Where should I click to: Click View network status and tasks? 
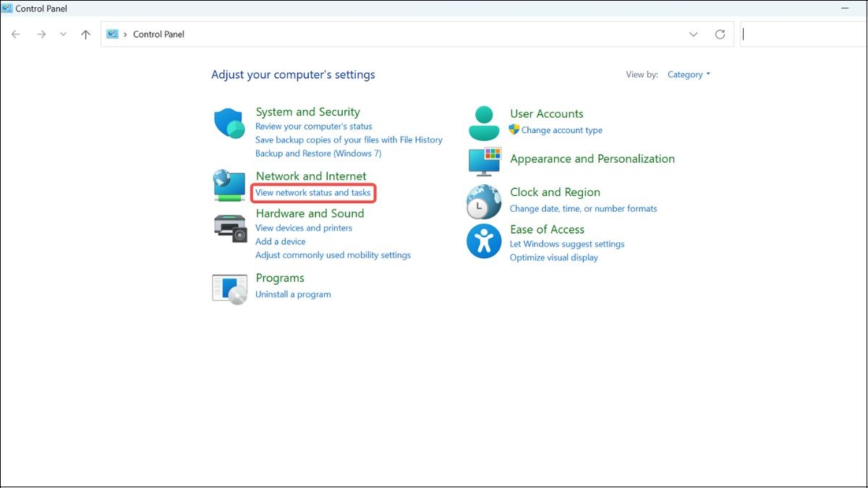313,193
